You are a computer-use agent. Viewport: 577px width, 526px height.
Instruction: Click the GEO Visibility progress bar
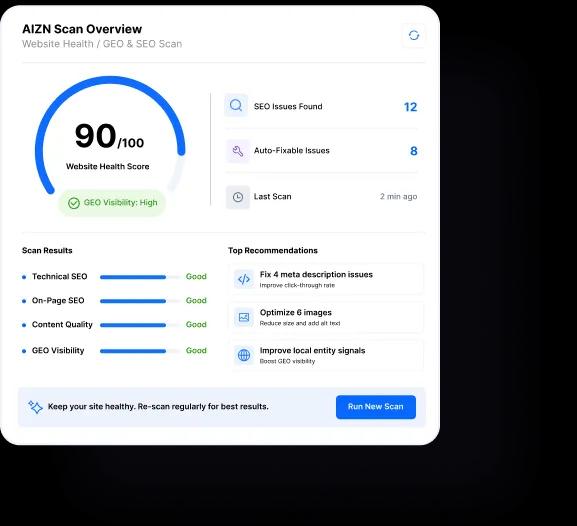(x=139, y=351)
